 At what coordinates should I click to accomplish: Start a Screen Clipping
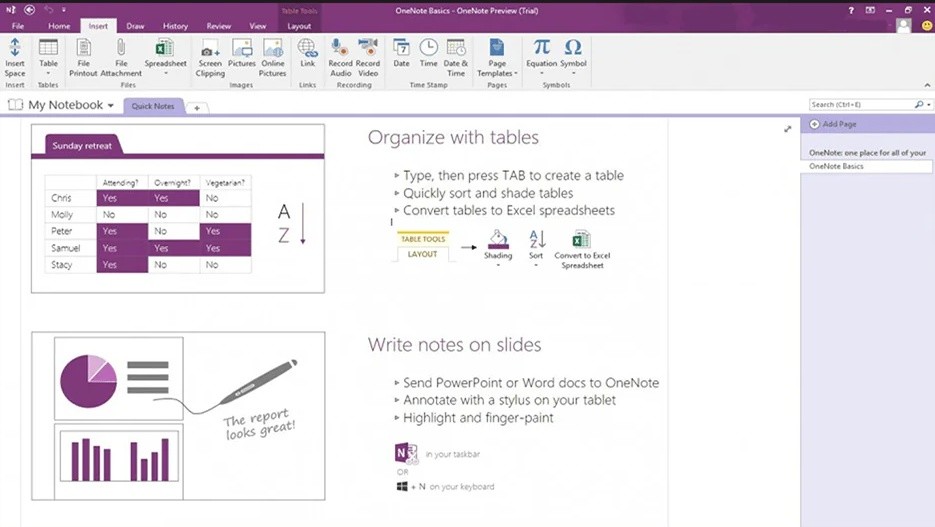(x=210, y=57)
